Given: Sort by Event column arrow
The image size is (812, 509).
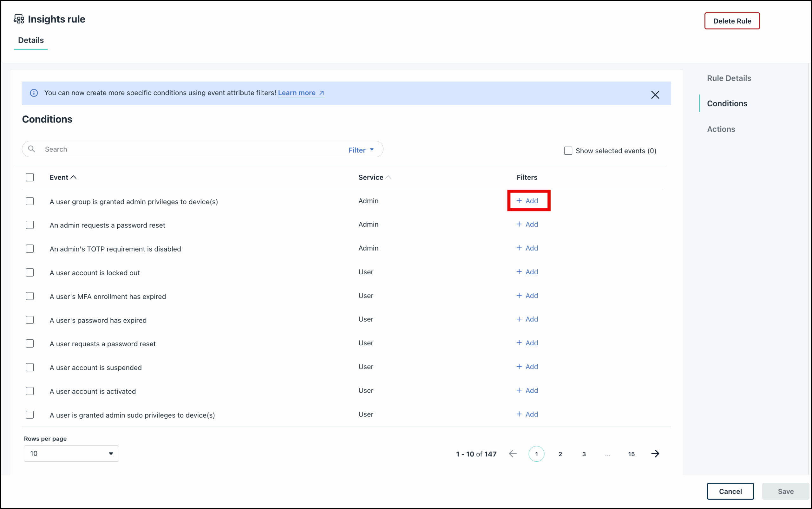Looking at the screenshot, I should point(73,177).
